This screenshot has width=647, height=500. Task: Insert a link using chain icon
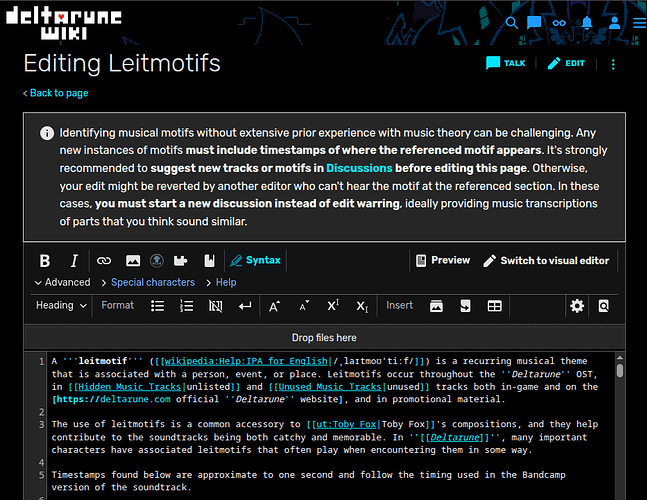[104, 261]
